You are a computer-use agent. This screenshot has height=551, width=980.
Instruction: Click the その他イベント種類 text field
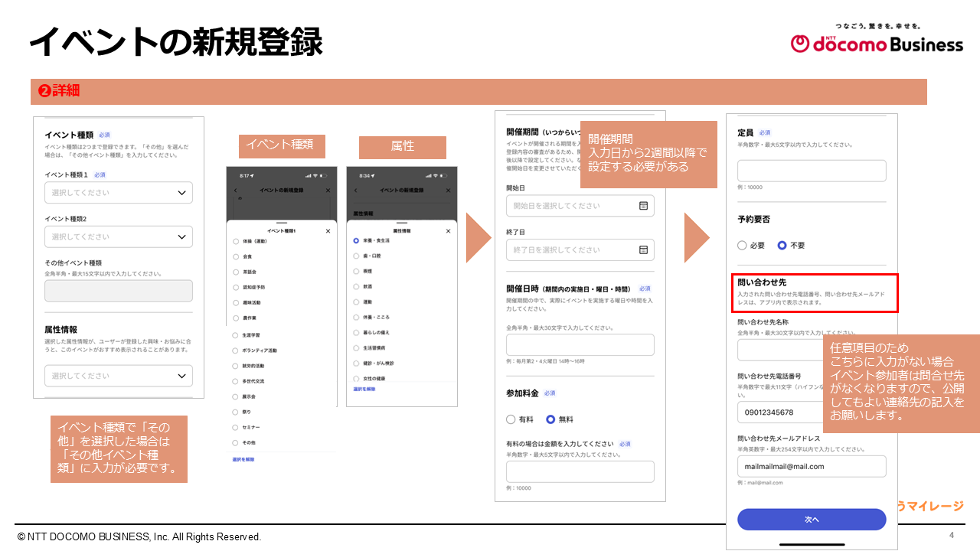(119, 291)
